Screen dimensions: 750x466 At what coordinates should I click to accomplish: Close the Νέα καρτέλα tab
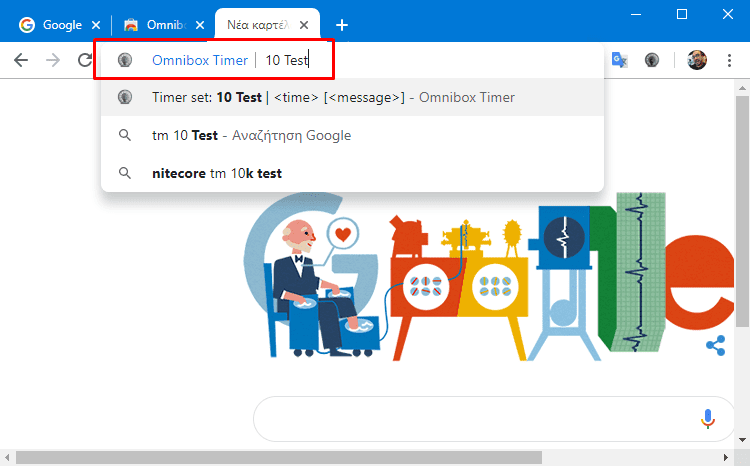304,25
